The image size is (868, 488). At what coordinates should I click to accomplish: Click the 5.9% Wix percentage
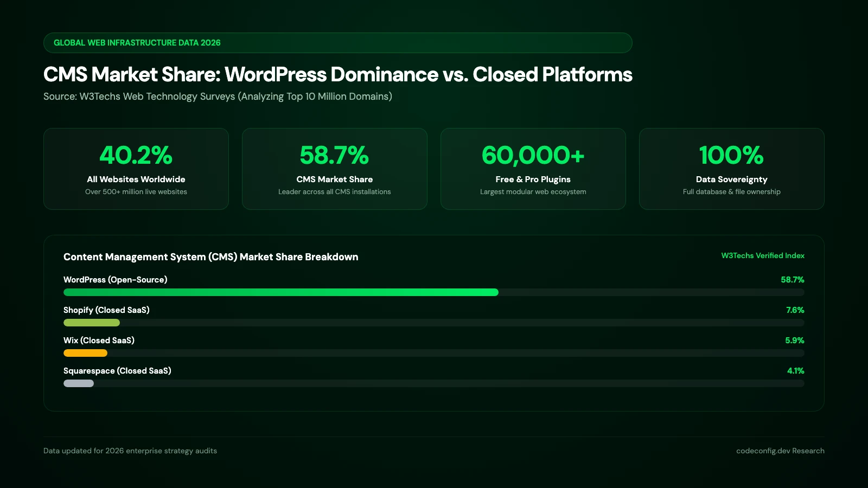pyautogui.click(x=795, y=341)
